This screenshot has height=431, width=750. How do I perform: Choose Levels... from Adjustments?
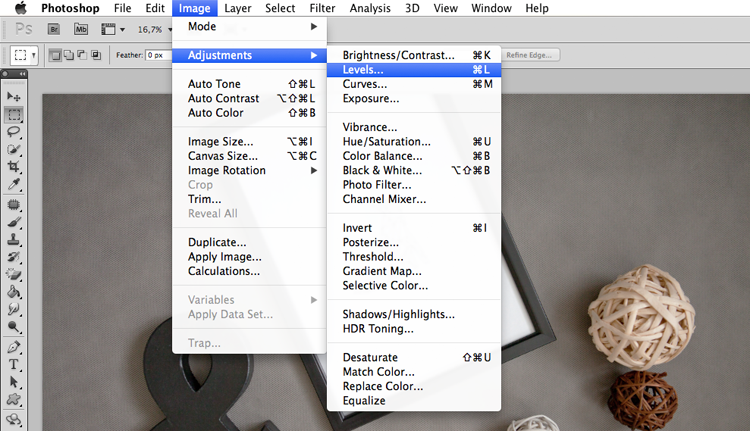[414, 70]
